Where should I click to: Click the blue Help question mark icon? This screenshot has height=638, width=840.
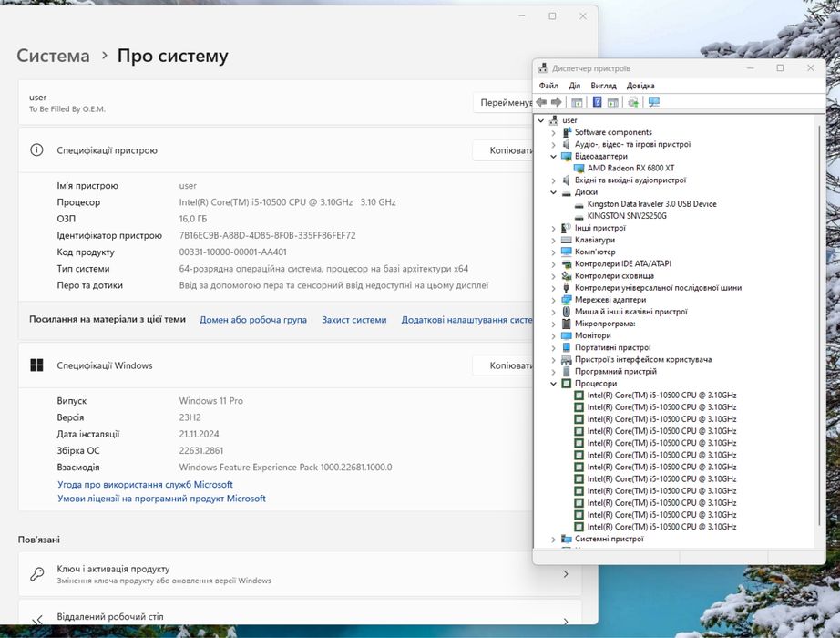(x=598, y=102)
